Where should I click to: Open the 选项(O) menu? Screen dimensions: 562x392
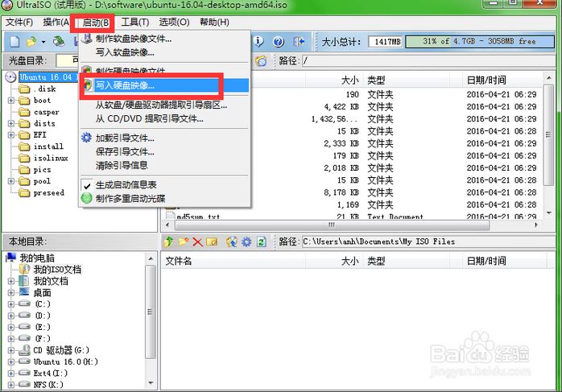[x=174, y=23]
